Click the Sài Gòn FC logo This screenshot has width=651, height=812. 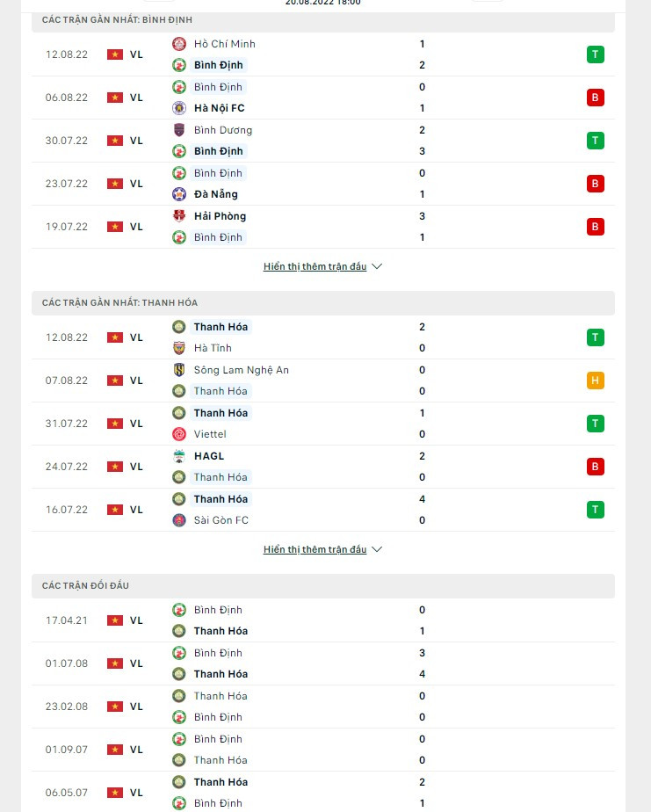(179, 520)
